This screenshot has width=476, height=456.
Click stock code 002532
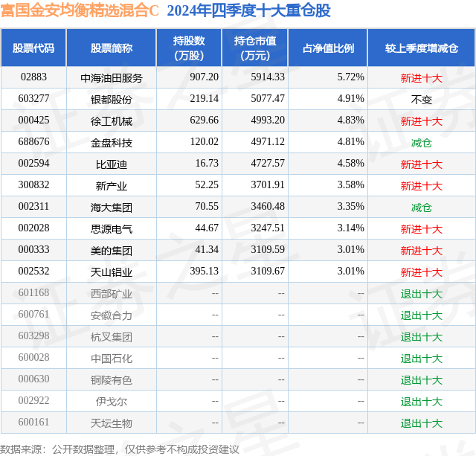click(x=33, y=271)
